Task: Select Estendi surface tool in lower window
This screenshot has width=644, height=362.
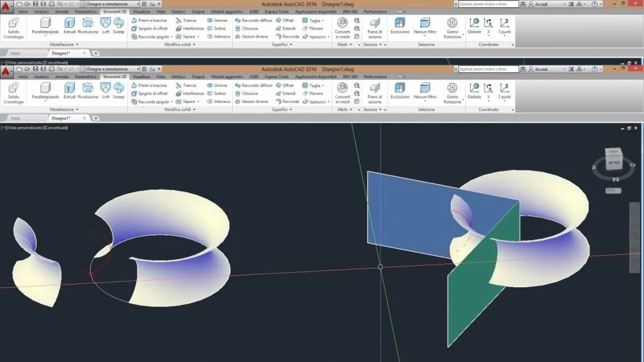Action: [x=285, y=93]
